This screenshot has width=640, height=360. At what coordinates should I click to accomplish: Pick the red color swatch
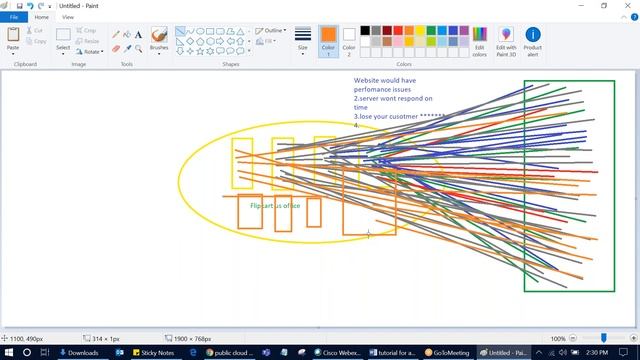pyautogui.click(x=398, y=31)
